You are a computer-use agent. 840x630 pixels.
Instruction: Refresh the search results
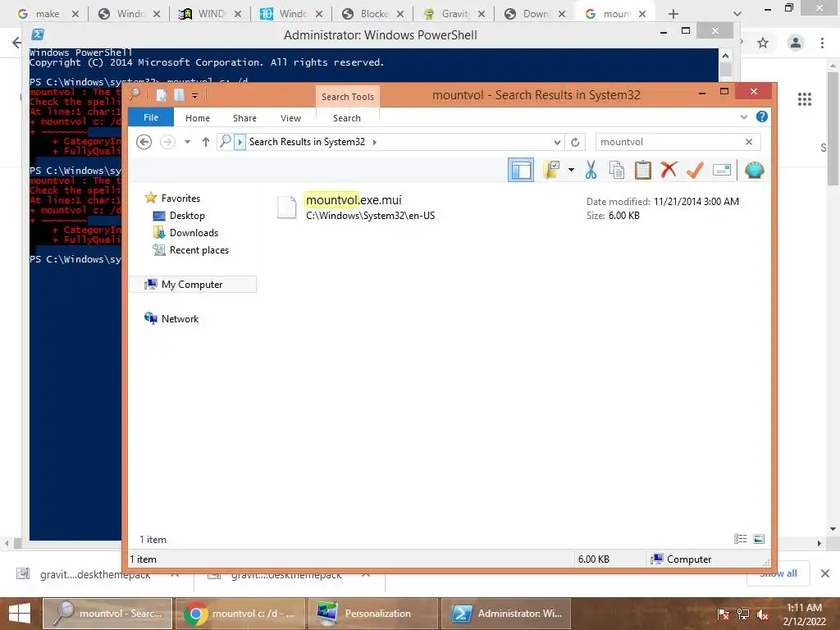(575, 142)
